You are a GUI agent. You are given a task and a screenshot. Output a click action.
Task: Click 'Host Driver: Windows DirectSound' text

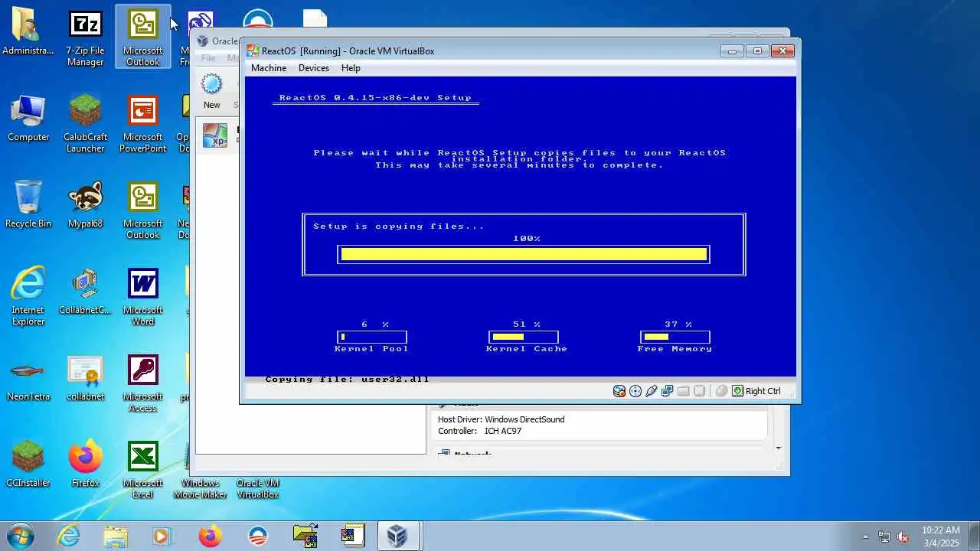(x=501, y=419)
